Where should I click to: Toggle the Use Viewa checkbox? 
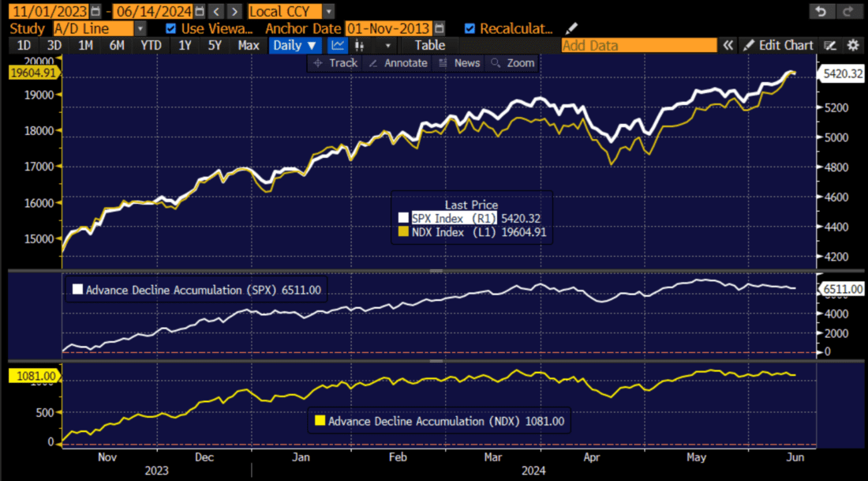coord(170,28)
